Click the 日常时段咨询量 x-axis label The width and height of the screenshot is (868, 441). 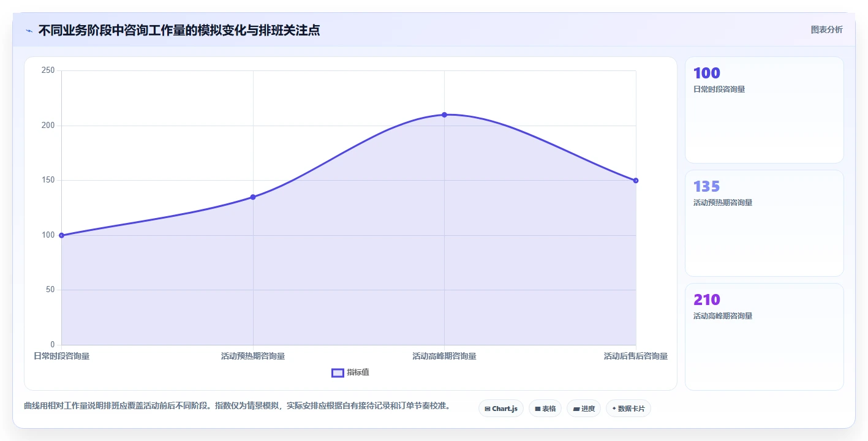click(x=61, y=356)
